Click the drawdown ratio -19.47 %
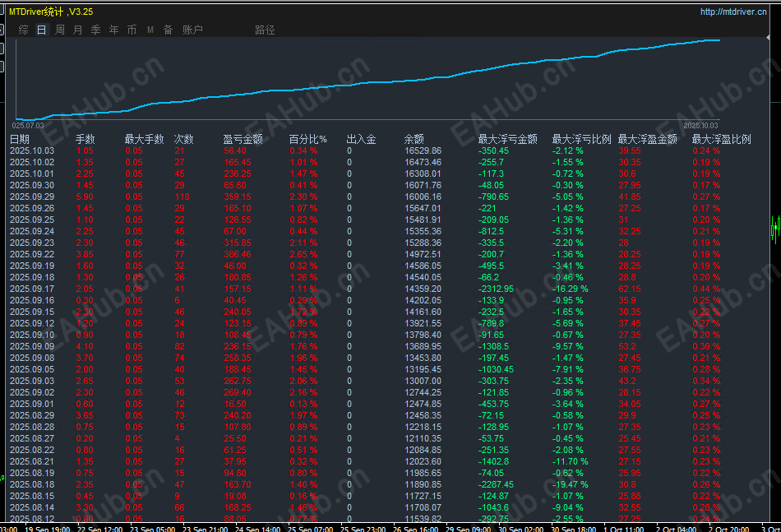The width and height of the screenshot is (781, 532). point(571,484)
